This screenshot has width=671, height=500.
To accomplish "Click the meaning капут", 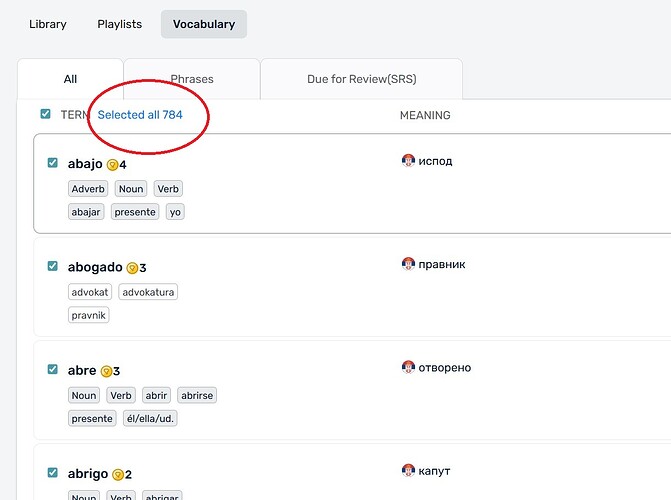I will tap(434, 471).
